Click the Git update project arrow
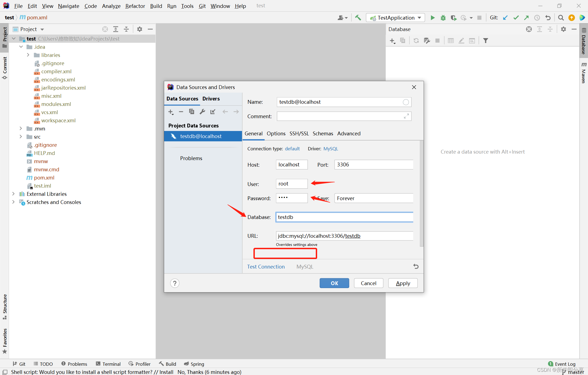Image resolution: width=588 pixels, height=375 pixels. tap(505, 18)
